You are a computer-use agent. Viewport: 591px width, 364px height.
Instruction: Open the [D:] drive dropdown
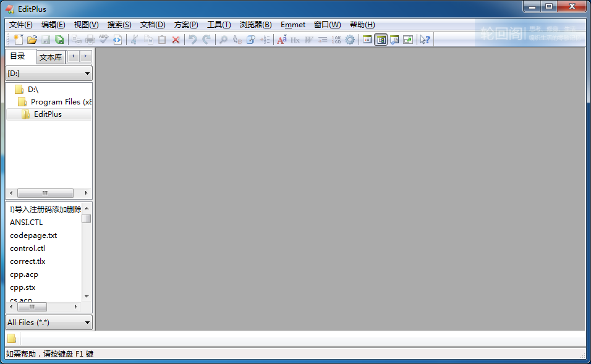click(x=49, y=74)
